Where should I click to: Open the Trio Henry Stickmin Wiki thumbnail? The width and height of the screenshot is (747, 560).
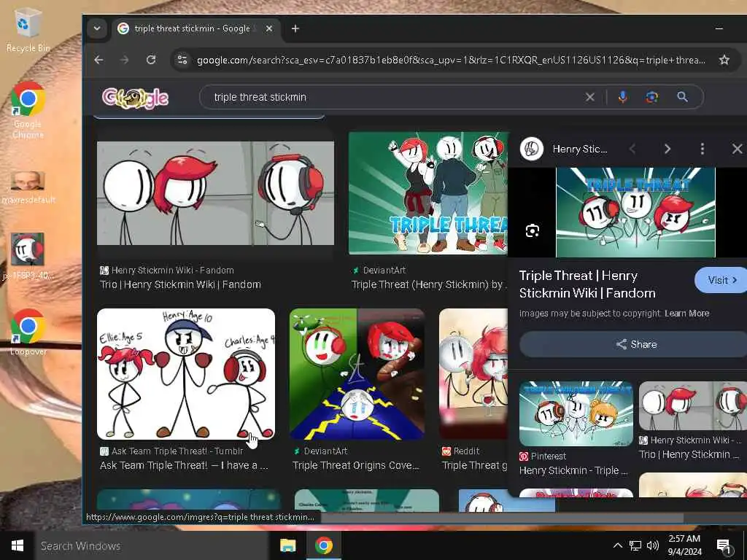coord(215,192)
